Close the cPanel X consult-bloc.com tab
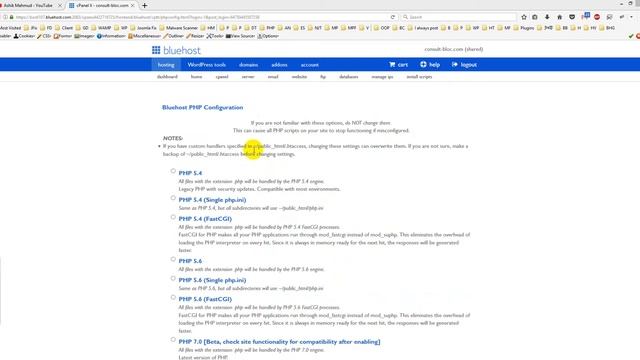The height and width of the screenshot is (360, 640). pos(133,5)
